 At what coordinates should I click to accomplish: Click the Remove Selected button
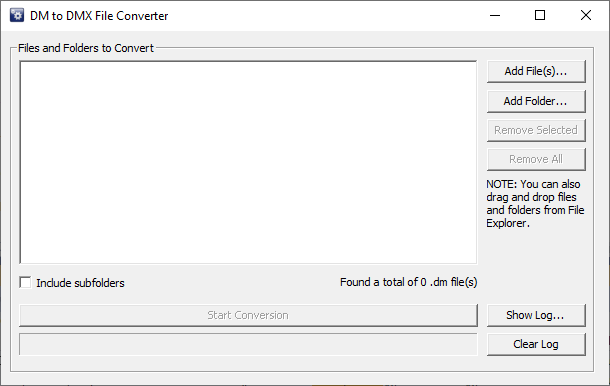click(536, 130)
